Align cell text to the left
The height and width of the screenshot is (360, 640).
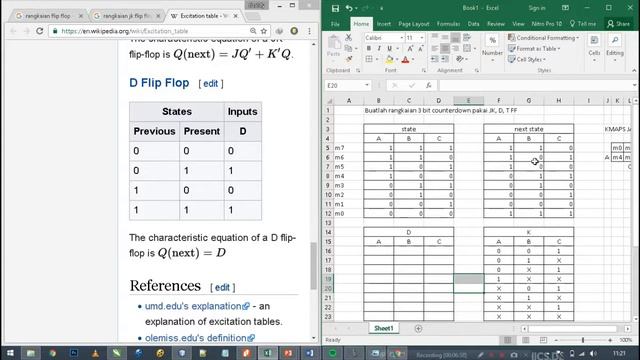coord(435,49)
